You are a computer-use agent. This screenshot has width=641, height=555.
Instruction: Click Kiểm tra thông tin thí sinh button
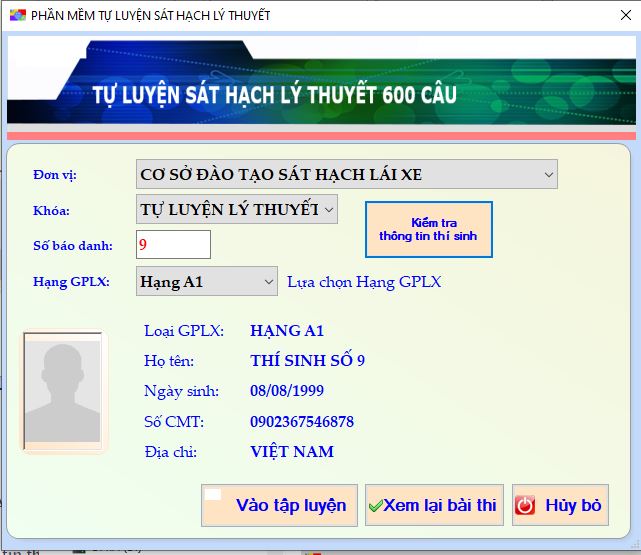pos(428,229)
